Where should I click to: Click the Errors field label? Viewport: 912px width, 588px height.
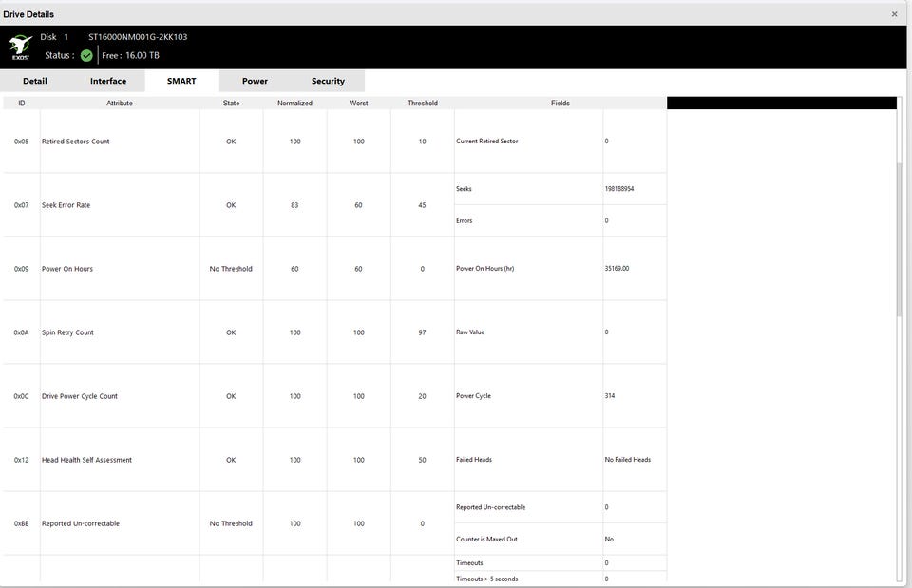465,221
